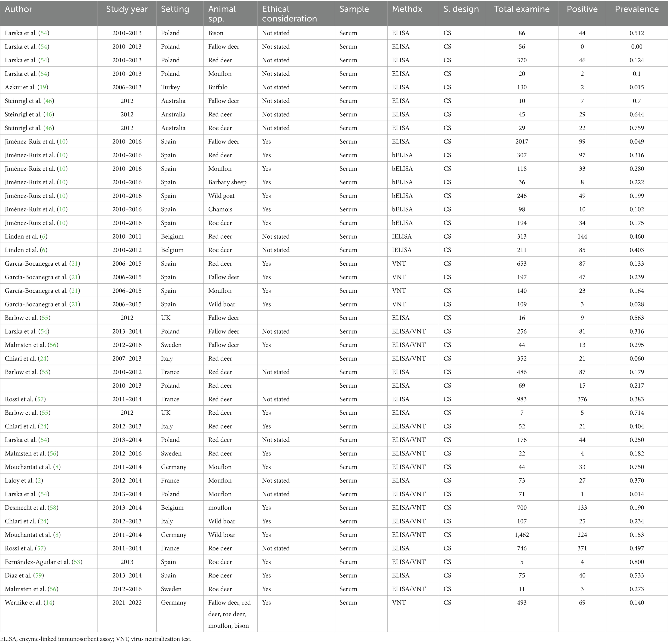The image size is (668, 644).
Task: Click the "Prevalence" column header
Action: click(x=637, y=9)
